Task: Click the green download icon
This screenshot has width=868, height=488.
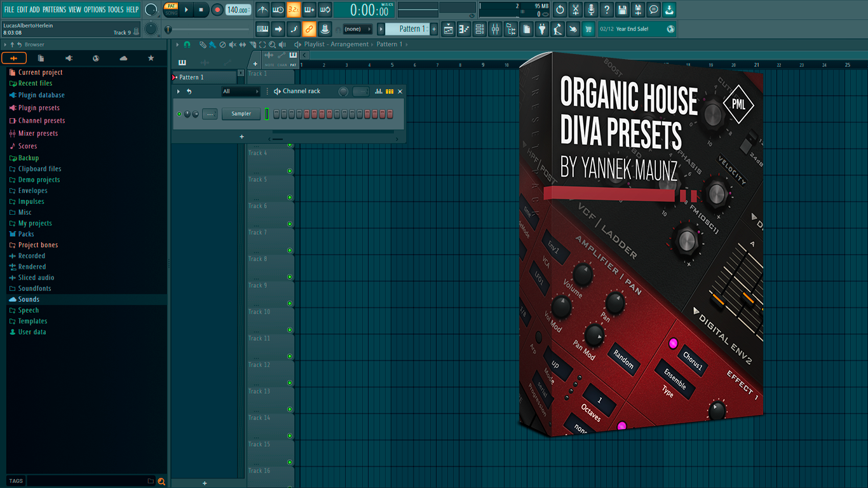Action: pyautogui.click(x=669, y=10)
